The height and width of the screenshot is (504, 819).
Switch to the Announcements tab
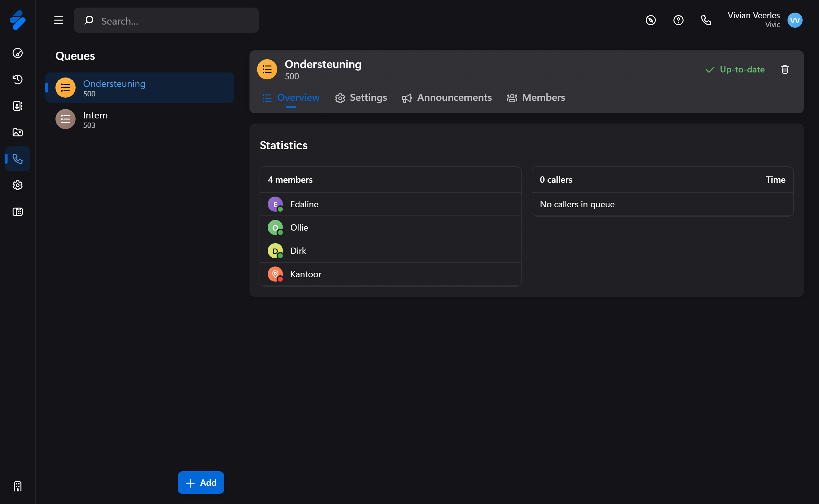tap(447, 98)
